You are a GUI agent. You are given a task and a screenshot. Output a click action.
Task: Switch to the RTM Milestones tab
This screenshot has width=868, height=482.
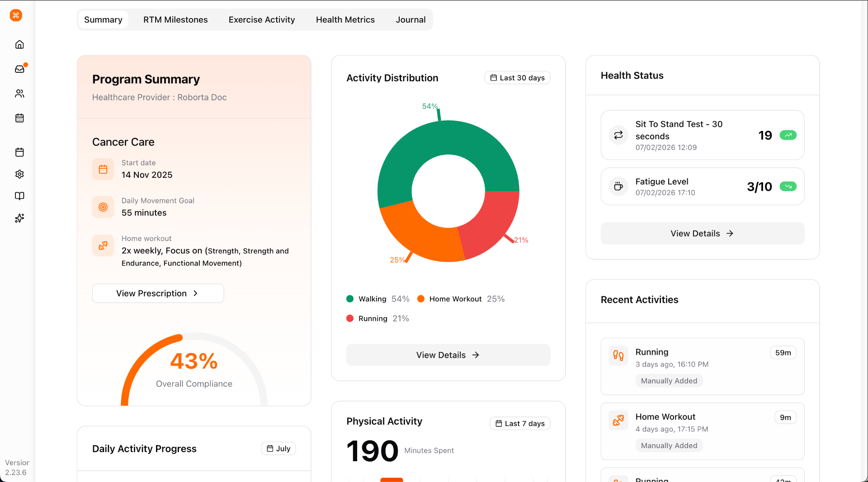pos(175,20)
